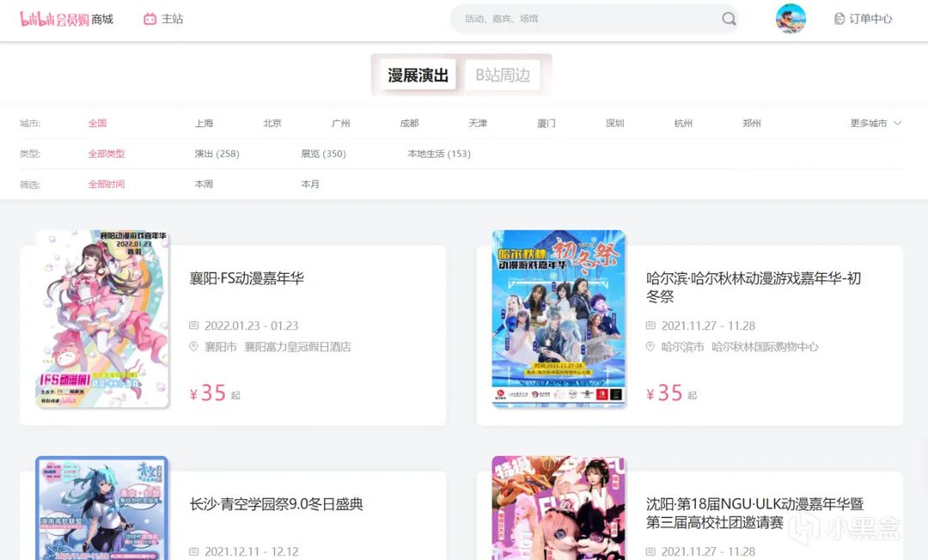Filter events by 本月
This screenshot has width=928, height=560.
pos(310,184)
